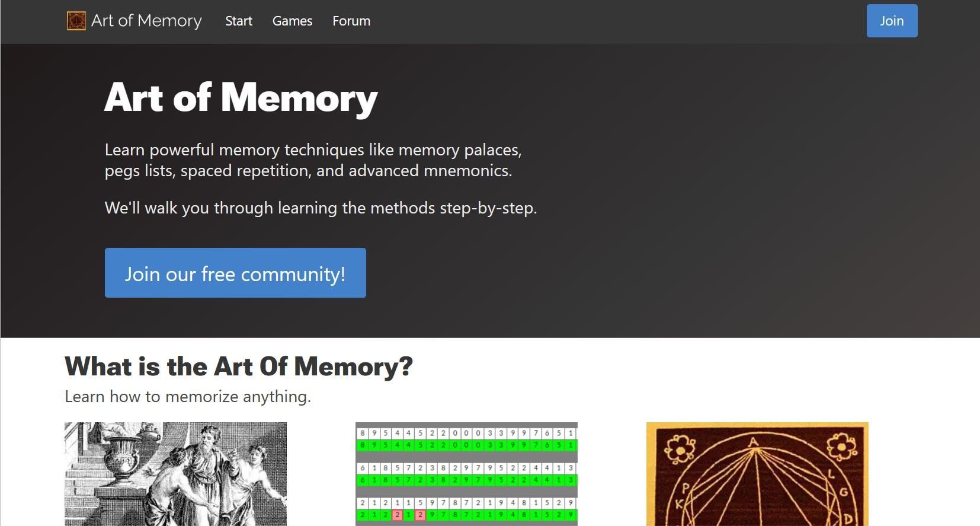Viewport: 980px width, 526px height.
Task: Click the Art of Memory logo icon
Action: 76,21
